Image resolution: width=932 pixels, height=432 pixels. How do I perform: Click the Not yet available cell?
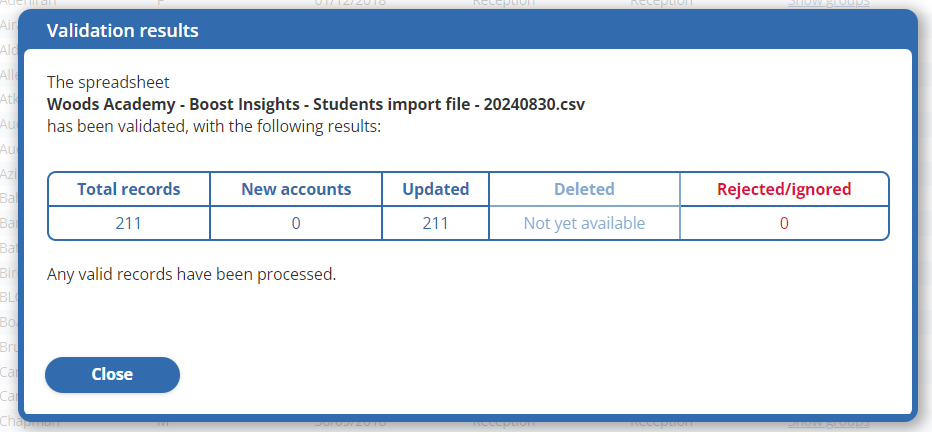(584, 223)
